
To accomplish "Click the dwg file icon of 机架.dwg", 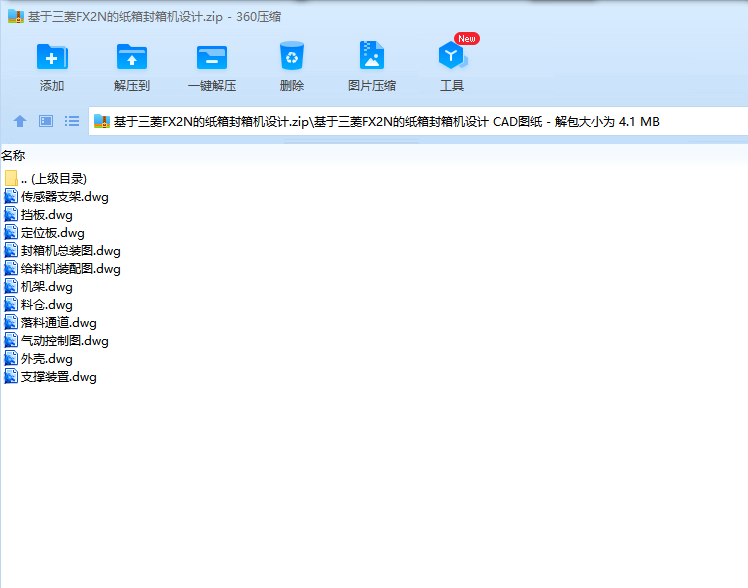I will (11, 287).
